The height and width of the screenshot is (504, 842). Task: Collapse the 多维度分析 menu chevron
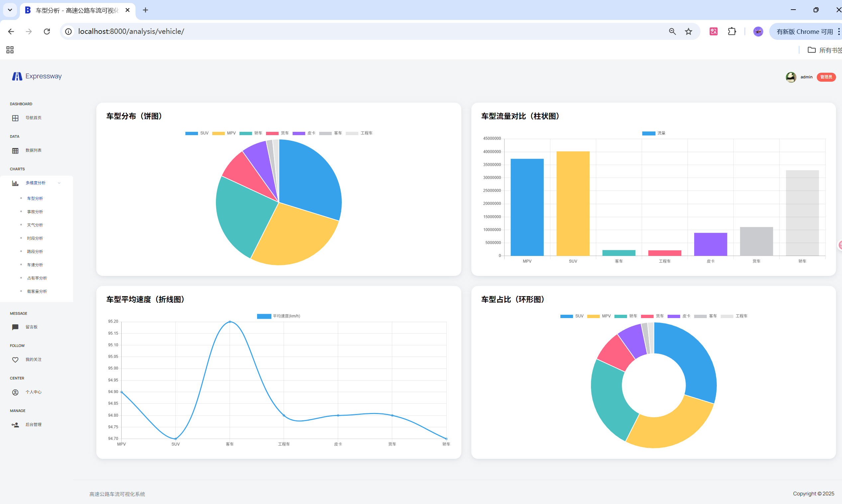(59, 183)
